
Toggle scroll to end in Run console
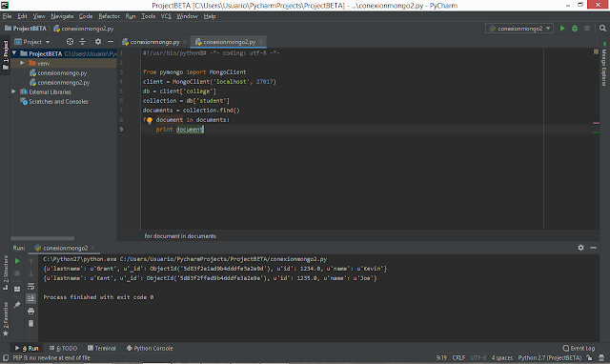tap(30, 298)
